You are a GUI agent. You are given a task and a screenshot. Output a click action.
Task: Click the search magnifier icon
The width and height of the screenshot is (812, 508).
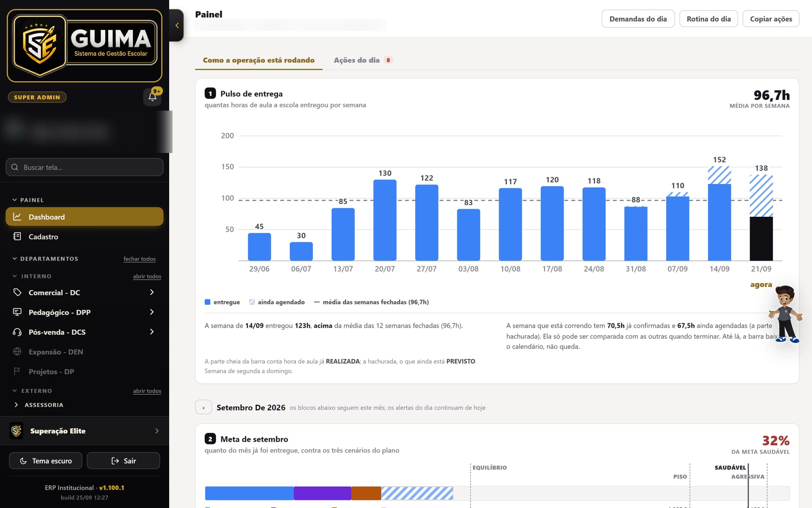[x=15, y=167]
